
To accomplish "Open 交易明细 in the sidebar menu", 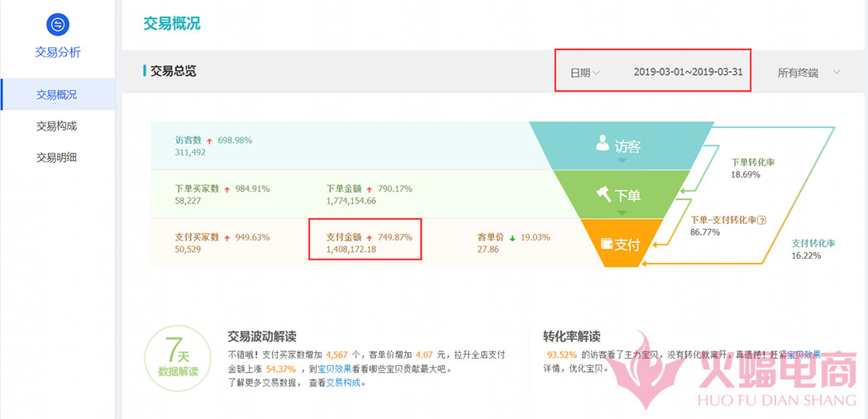I will (56, 158).
